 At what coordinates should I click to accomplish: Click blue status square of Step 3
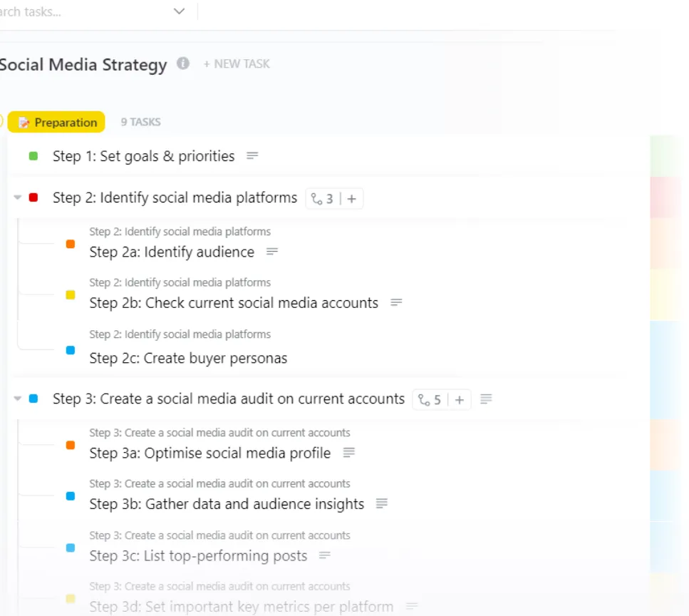click(33, 399)
